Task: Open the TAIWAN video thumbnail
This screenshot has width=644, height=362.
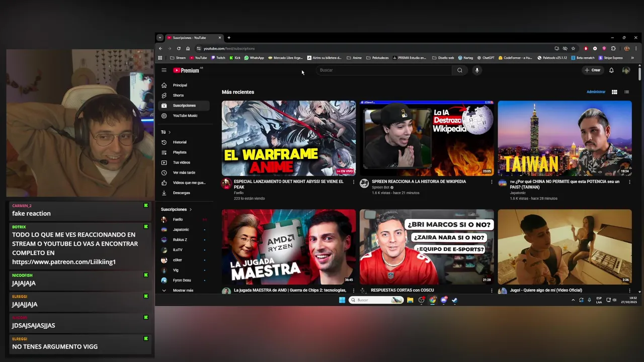Action: (x=565, y=138)
